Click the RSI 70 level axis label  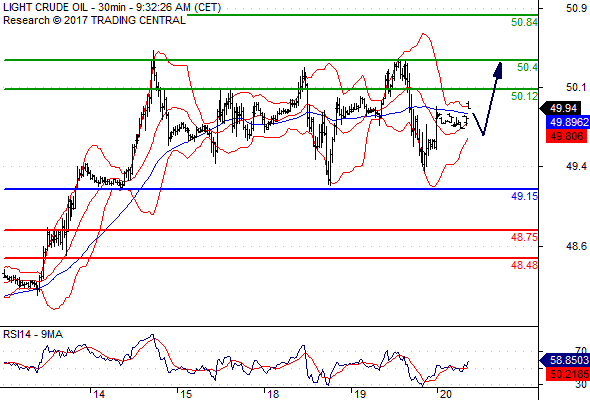[x=581, y=351]
